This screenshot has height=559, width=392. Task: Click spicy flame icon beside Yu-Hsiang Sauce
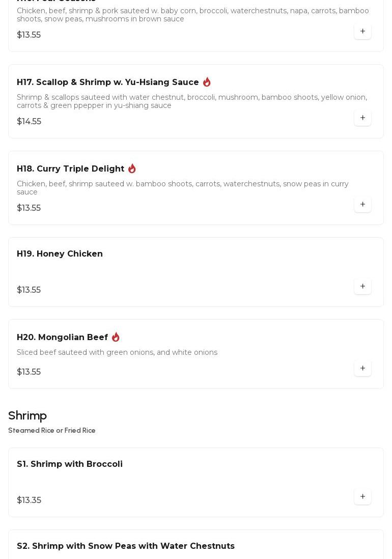tap(207, 82)
